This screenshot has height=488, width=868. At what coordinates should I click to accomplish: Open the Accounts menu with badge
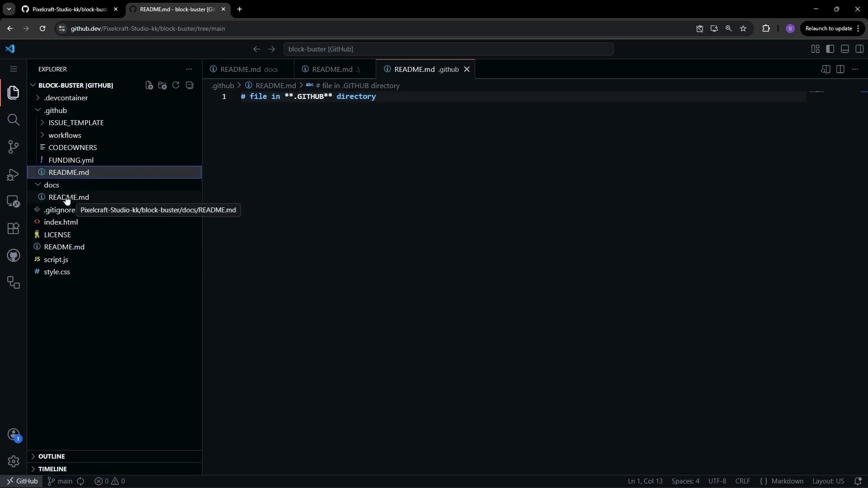point(14,435)
